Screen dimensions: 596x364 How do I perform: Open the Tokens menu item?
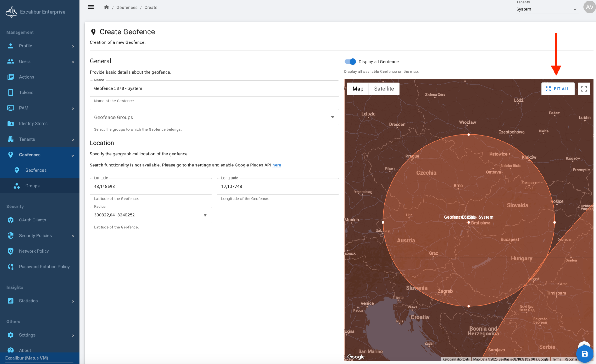tap(40, 93)
